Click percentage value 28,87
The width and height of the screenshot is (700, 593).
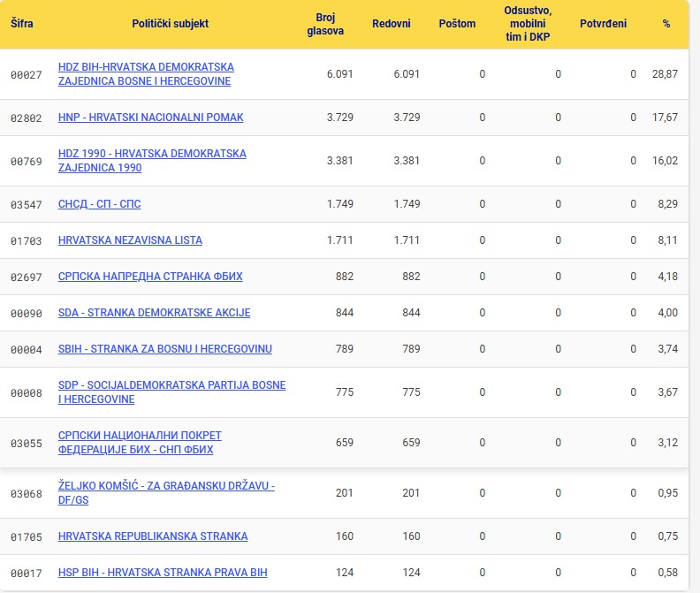pos(665,73)
